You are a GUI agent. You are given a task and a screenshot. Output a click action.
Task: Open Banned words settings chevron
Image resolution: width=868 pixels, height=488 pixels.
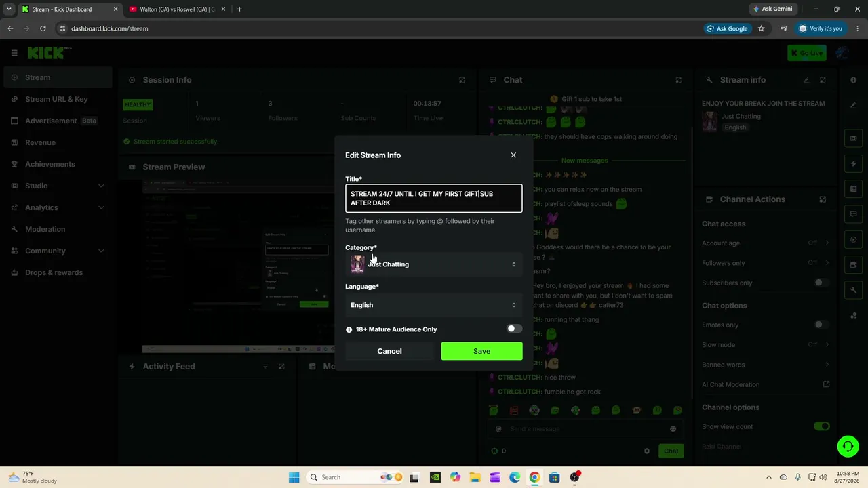point(827,365)
